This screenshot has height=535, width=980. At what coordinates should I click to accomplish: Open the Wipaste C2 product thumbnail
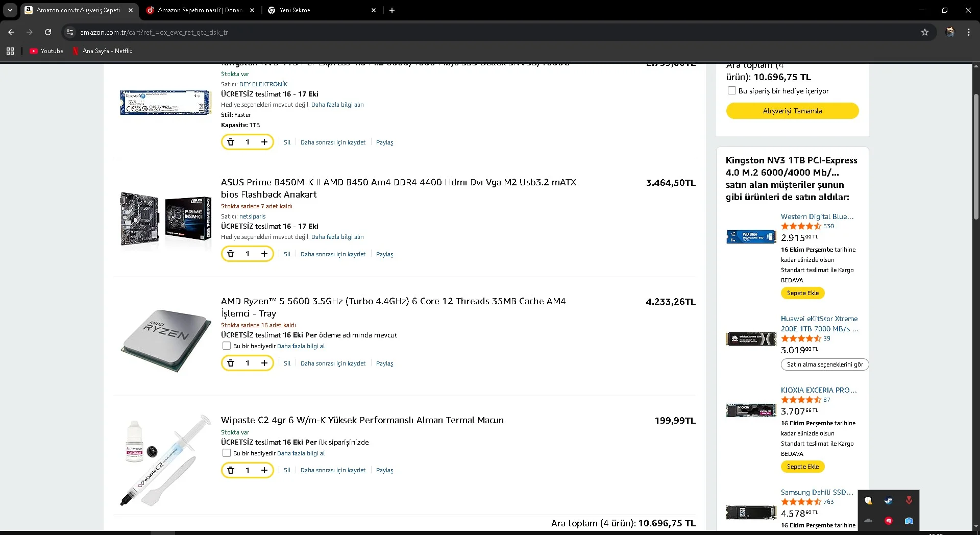coord(166,460)
